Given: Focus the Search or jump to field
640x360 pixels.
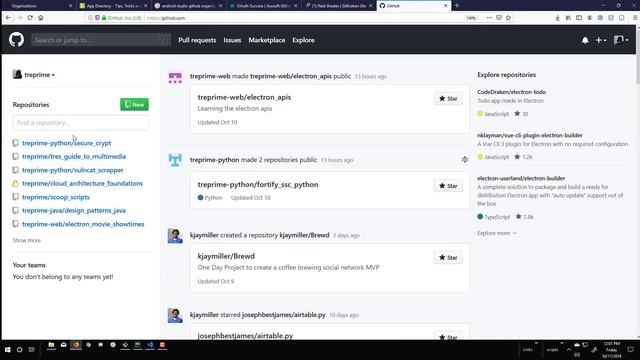Looking at the screenshot, I should coord(101,40).
